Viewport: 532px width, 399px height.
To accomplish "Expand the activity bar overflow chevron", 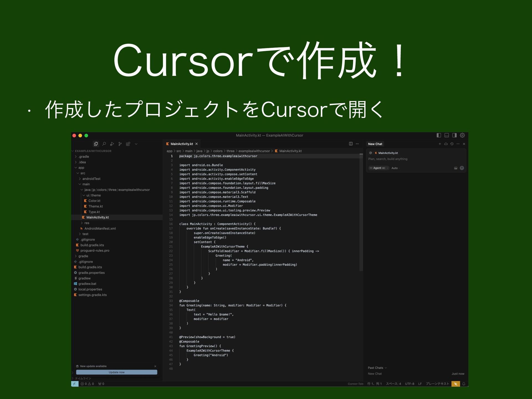I will (x=136, y=144).
